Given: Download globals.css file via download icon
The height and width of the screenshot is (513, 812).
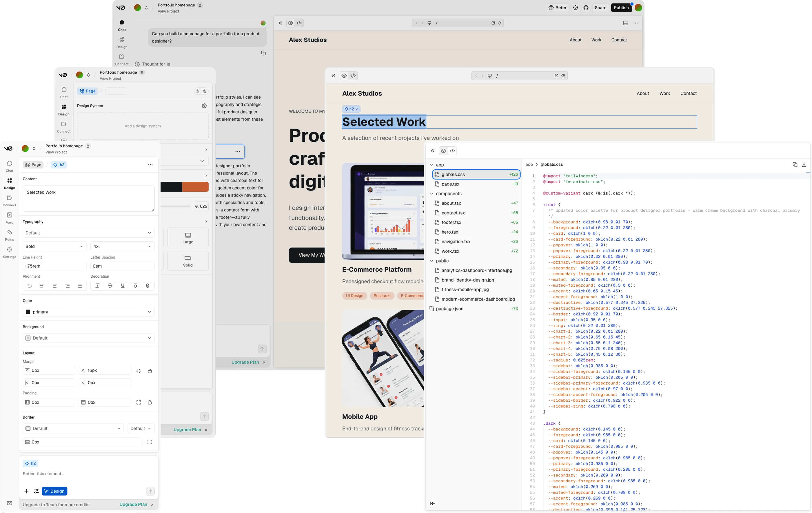Looking at the screenshot, I should point(804,165).
